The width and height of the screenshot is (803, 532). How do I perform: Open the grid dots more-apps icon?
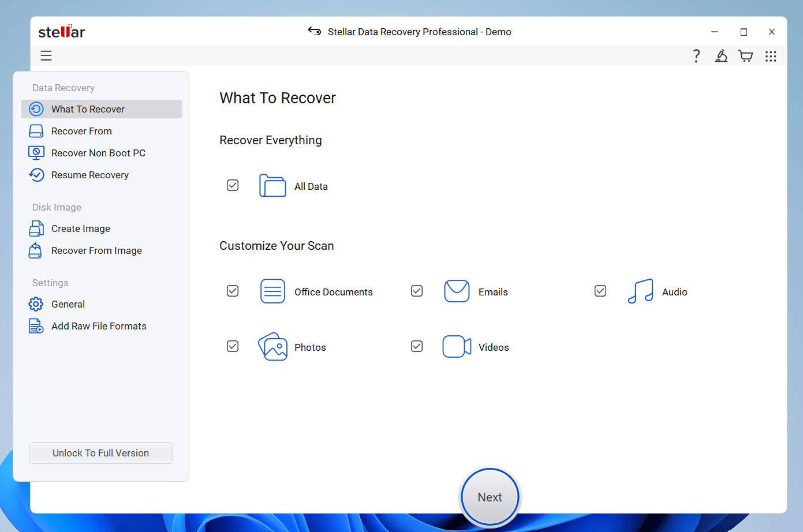tap(771, 56)
